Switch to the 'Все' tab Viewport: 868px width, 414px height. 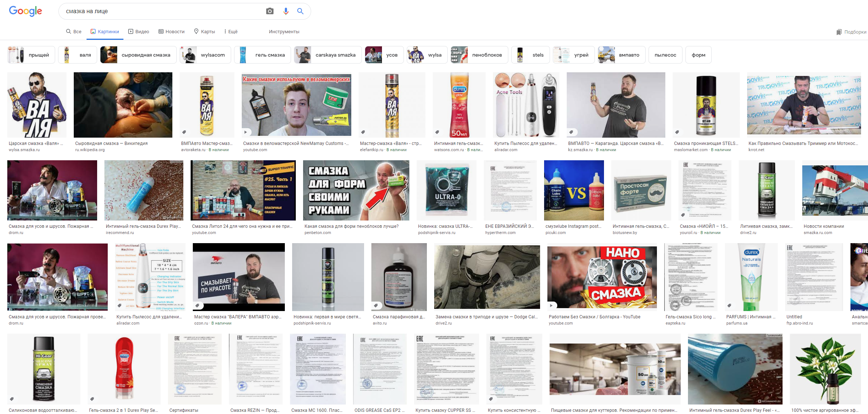[x=73, y=32]
